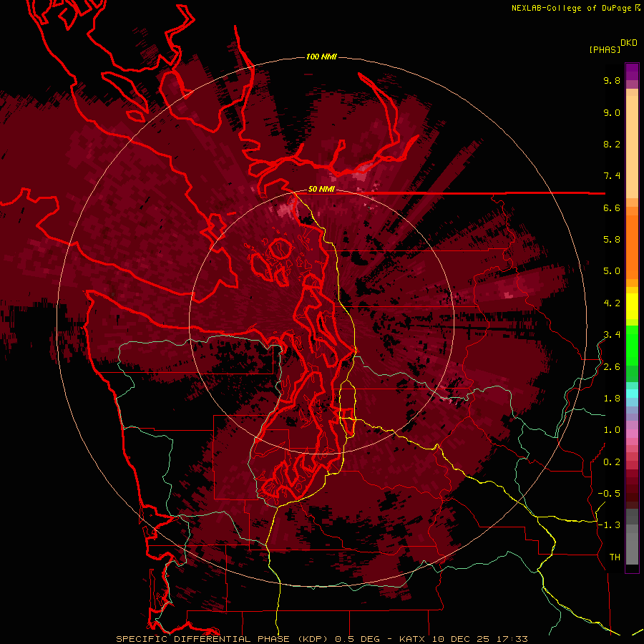
Task: Pick the 4.2 value on the scale
Action: pyautogui.click(x=612, y=303)
